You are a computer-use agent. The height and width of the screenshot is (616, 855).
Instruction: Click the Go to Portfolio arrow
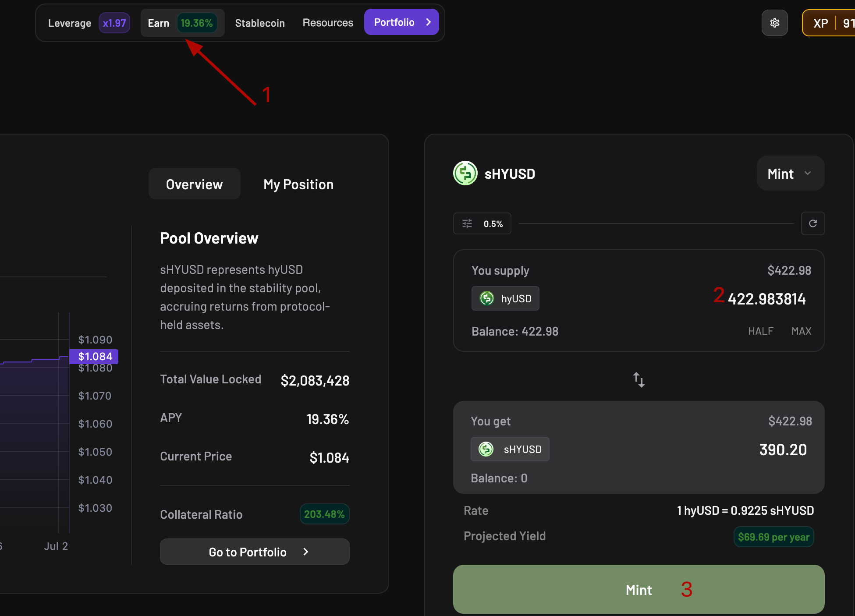[x=305, y=552]
